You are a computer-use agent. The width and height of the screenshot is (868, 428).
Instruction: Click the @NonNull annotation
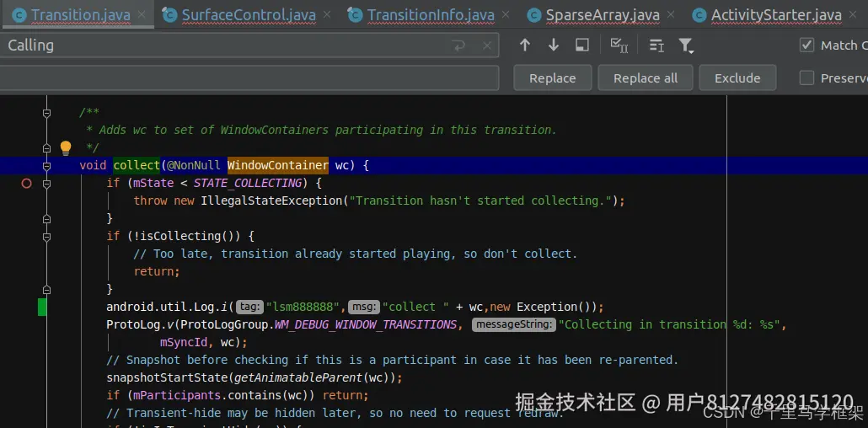(x=194, y=165)
